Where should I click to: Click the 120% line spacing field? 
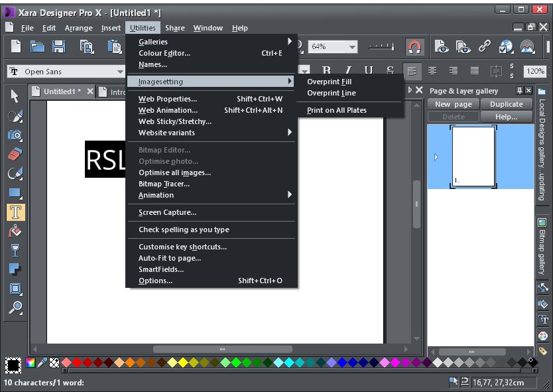tap(535, 71)
